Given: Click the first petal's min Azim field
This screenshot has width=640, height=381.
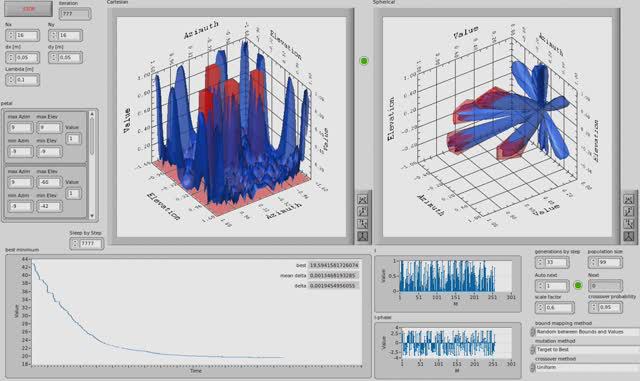Looking at the screenshot, I should (20, 152).
